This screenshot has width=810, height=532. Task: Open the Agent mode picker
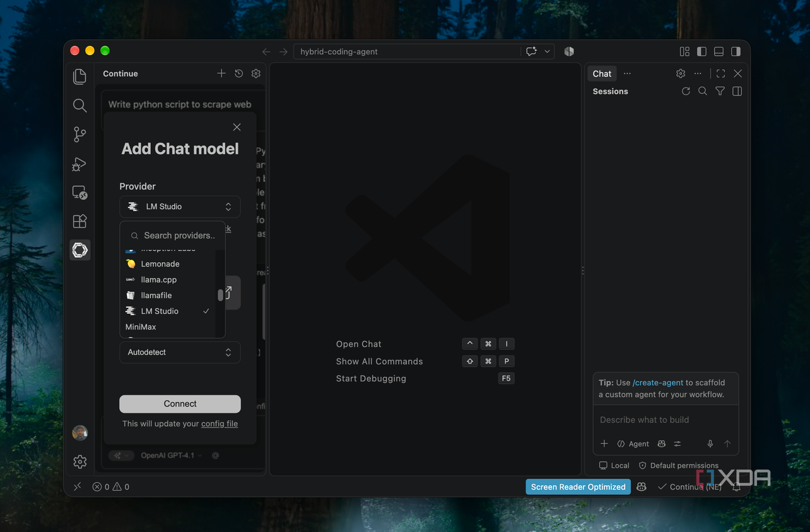tap(633, 444)
